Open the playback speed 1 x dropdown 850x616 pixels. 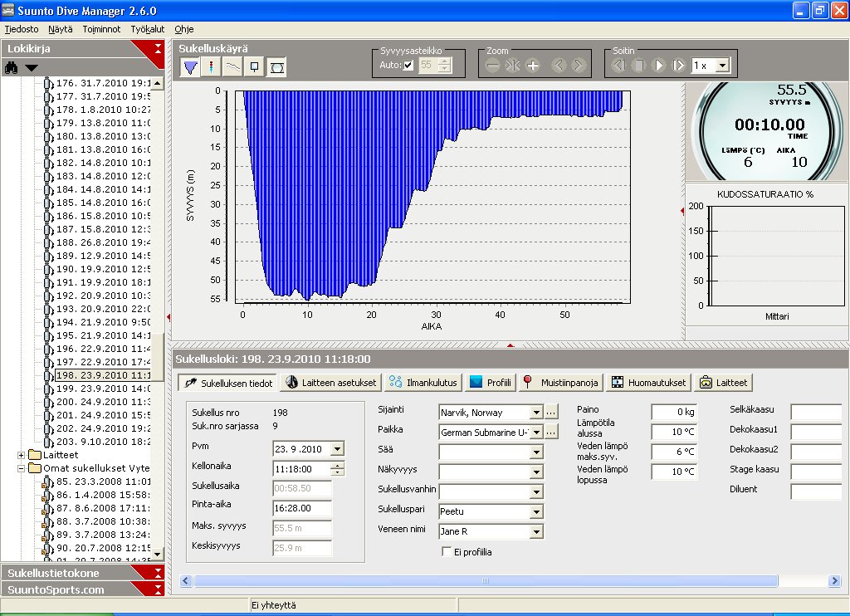(x=722, y=66)
